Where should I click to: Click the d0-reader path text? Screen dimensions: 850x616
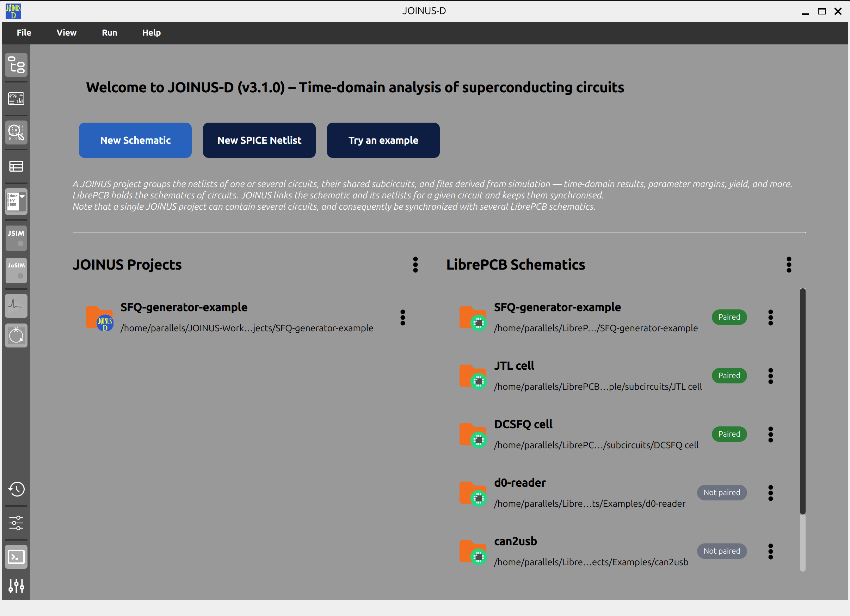(x=590, y=504)
